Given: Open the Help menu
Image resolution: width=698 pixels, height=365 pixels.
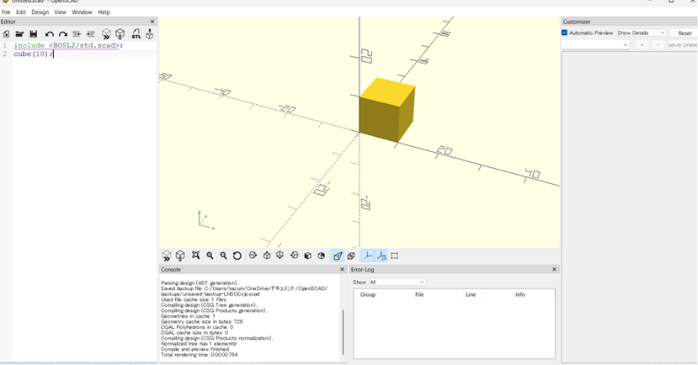Looking at the screenshot, I should (x=104, y=12).
